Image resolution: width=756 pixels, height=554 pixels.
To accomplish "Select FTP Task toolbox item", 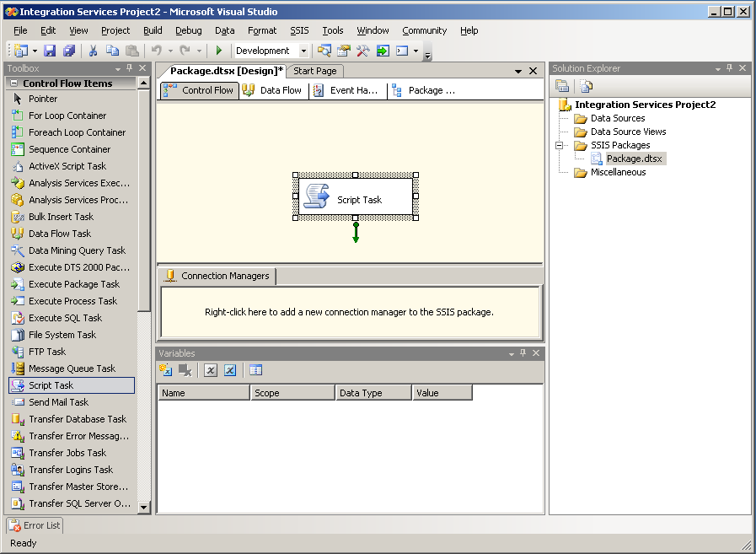I will tap(72, 352).
